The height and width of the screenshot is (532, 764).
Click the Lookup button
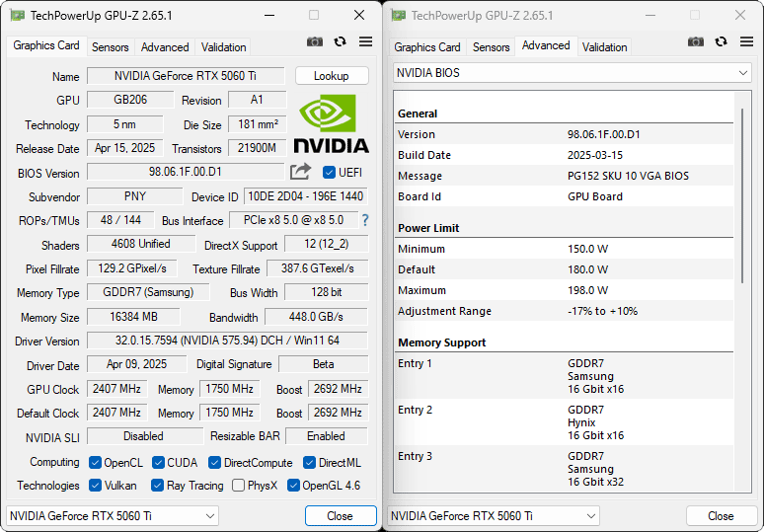tap(332, 76)
